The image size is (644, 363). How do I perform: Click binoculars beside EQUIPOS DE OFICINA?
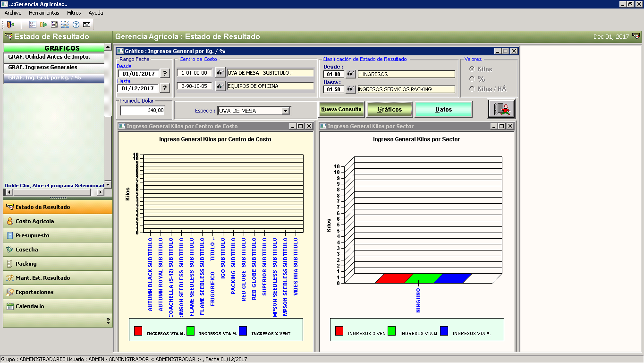[220, 86]
